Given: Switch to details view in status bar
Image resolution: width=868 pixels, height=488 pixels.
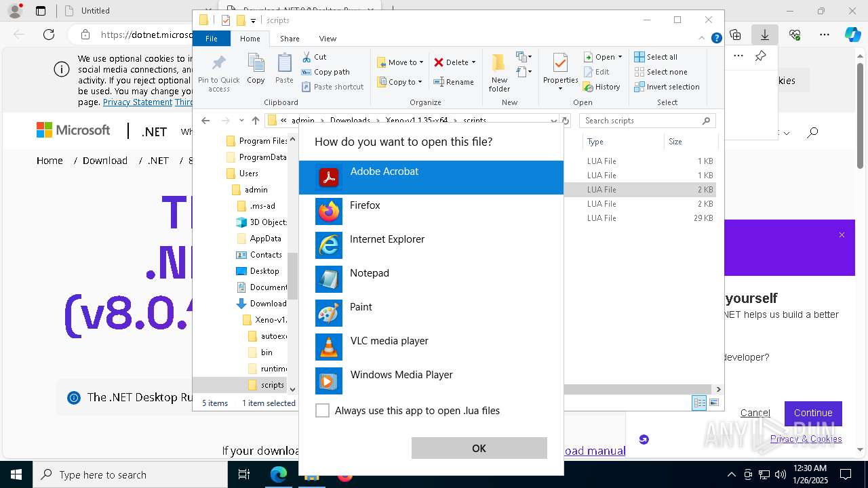Looking at the screenshot, I should tap(699, 403).
